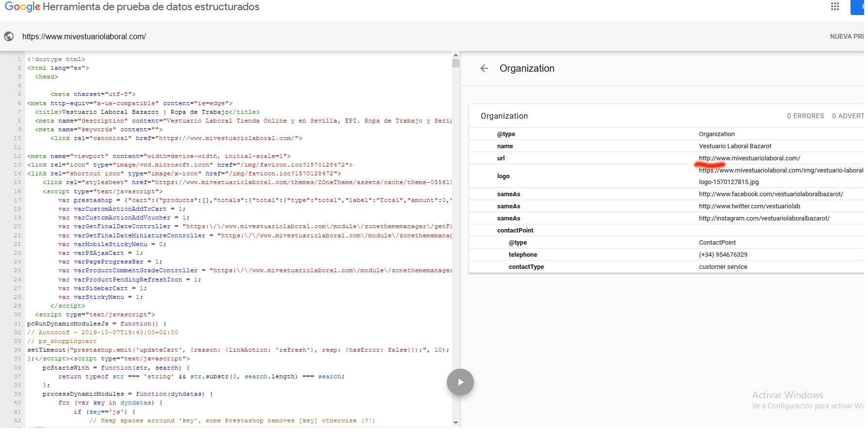Click the 0 ERRORES counter
Image resolution: width=868 pixels, height=435 pixels.
point(805,116)
